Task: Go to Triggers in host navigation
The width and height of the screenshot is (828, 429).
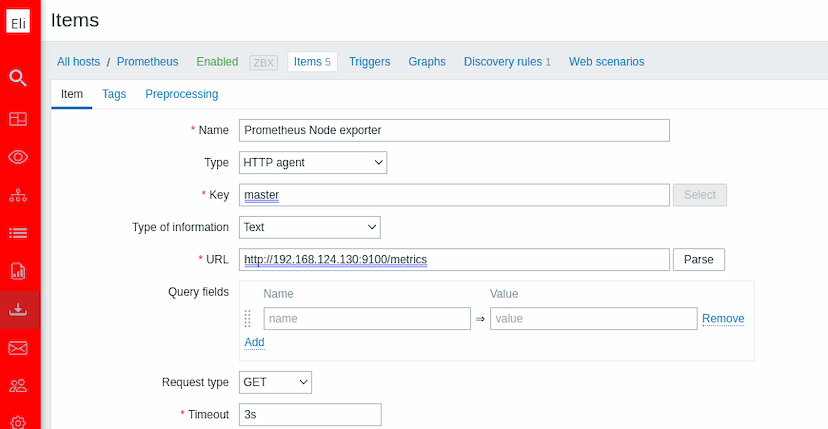Action: tap(369, 62)
